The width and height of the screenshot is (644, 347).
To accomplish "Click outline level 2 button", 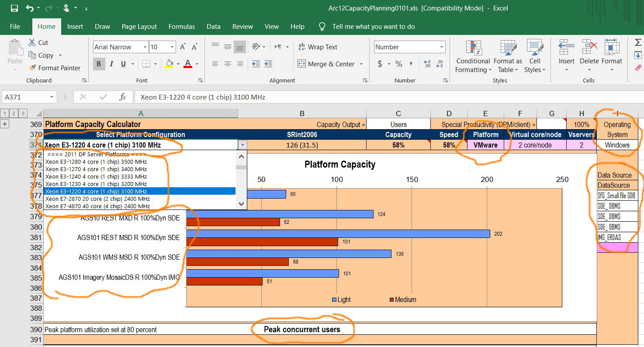I will point(14,113).
